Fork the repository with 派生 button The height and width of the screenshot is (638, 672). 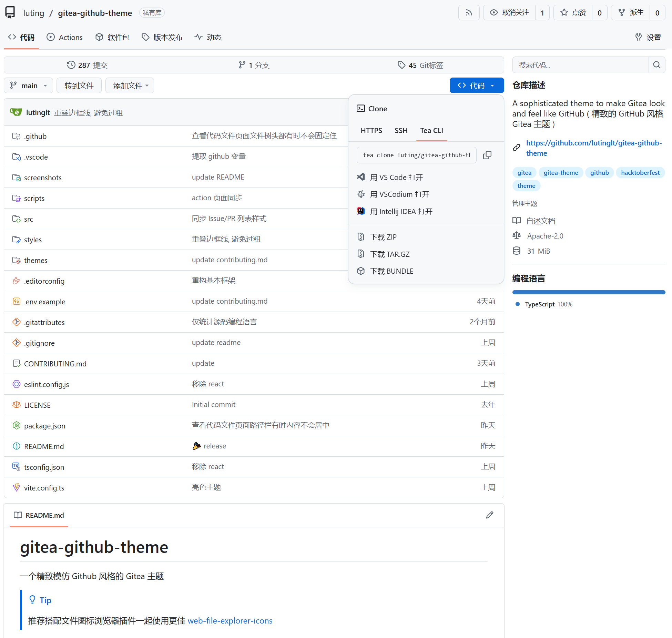click(631, 13)
